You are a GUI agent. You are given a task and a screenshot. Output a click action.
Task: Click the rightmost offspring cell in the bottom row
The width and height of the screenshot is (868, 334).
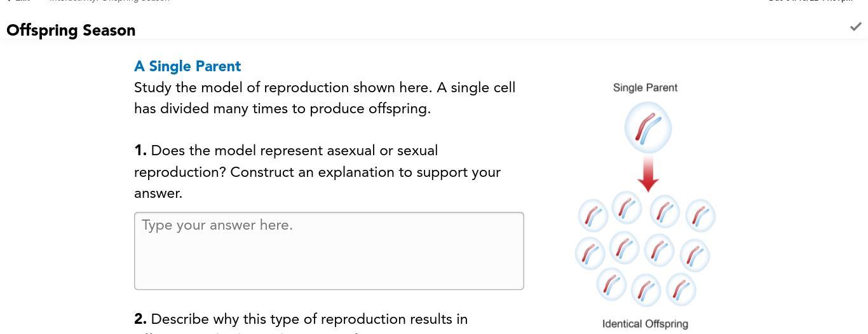[x=681, y=289]
